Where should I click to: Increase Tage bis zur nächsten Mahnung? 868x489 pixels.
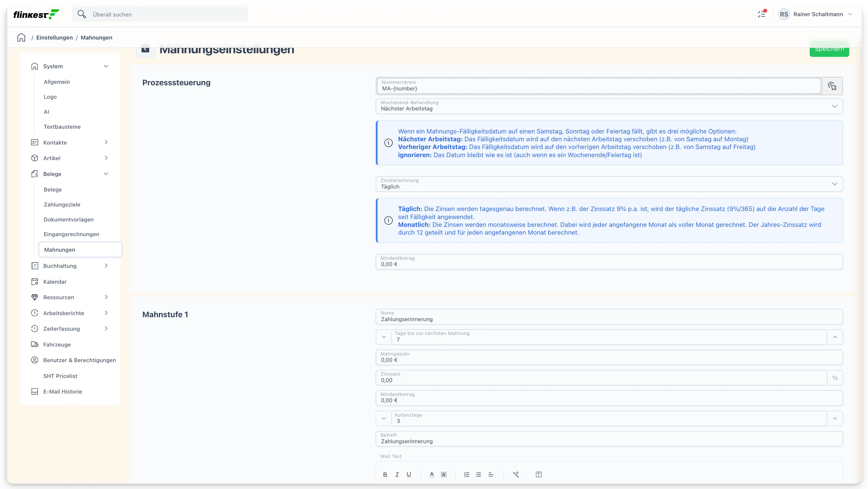pyautogui.click(x=835, y=337)
